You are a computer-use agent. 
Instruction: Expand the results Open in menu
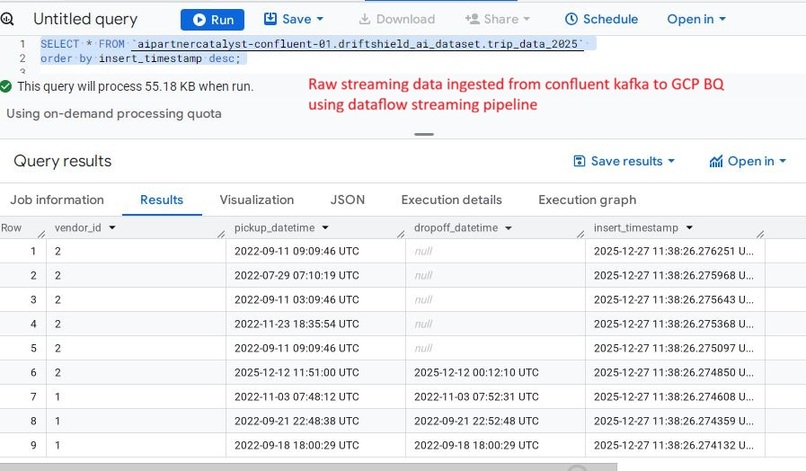[x=748, y=161]
